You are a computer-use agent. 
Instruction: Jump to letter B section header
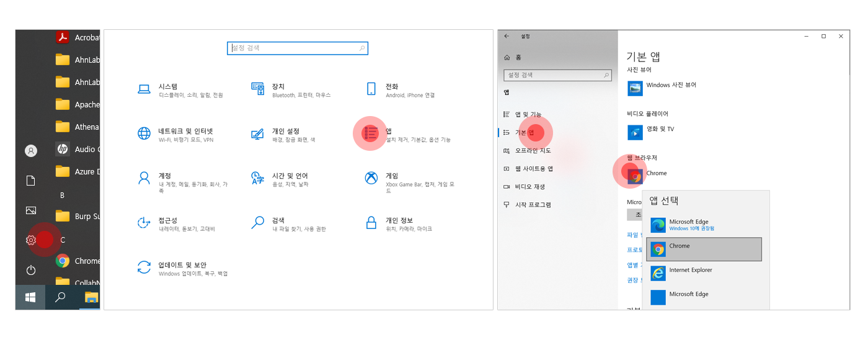pyautogui.click(x=62, y=195)
